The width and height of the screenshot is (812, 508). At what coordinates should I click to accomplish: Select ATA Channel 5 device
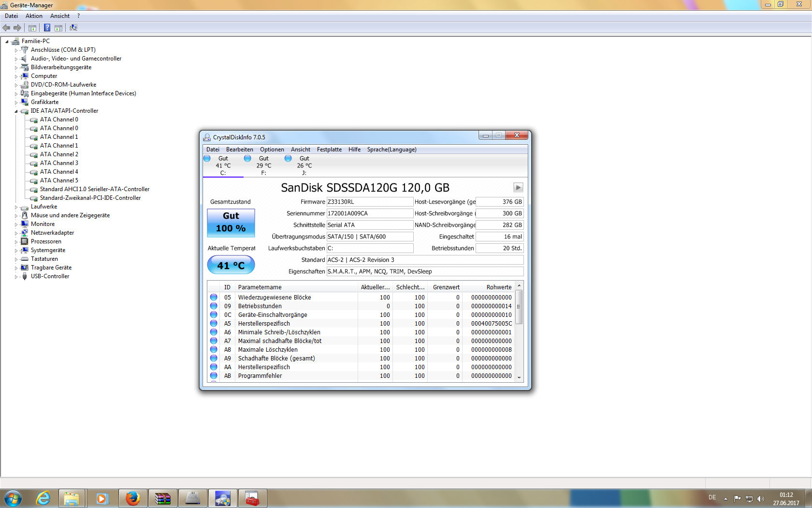point(59,180)
